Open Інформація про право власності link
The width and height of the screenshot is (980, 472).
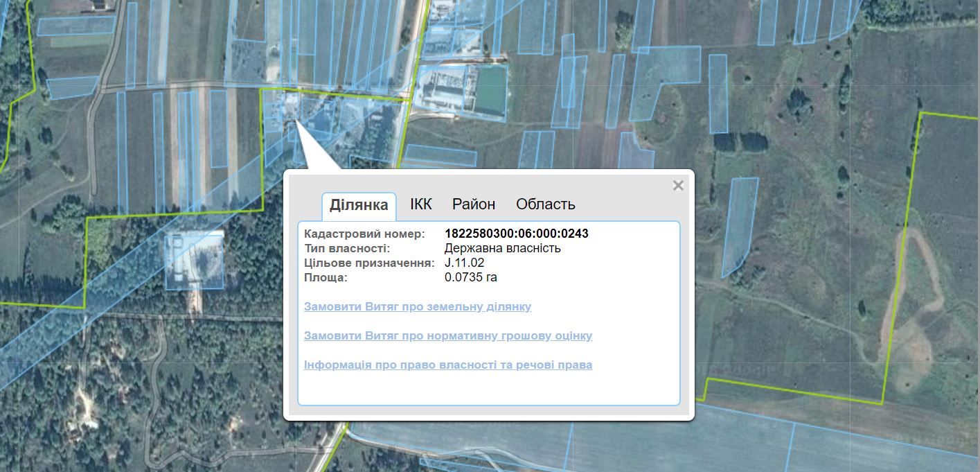tap(448, 365)
